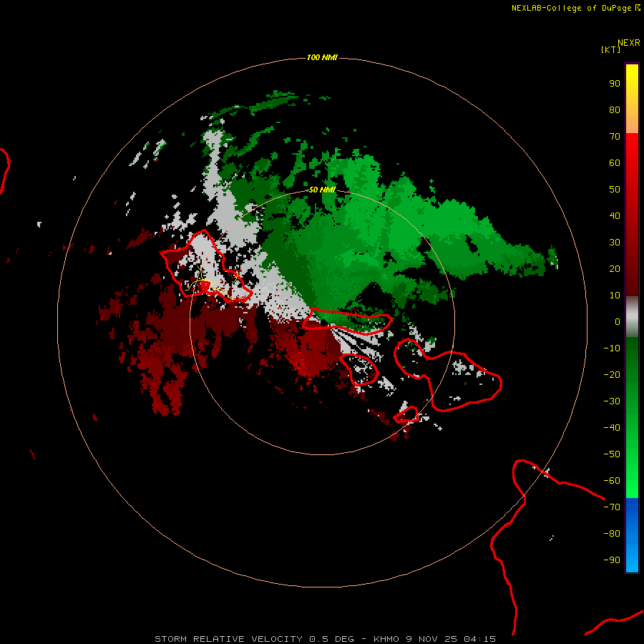
Task: Click the 30 value on the velocity scale
Action: [615, 243]
